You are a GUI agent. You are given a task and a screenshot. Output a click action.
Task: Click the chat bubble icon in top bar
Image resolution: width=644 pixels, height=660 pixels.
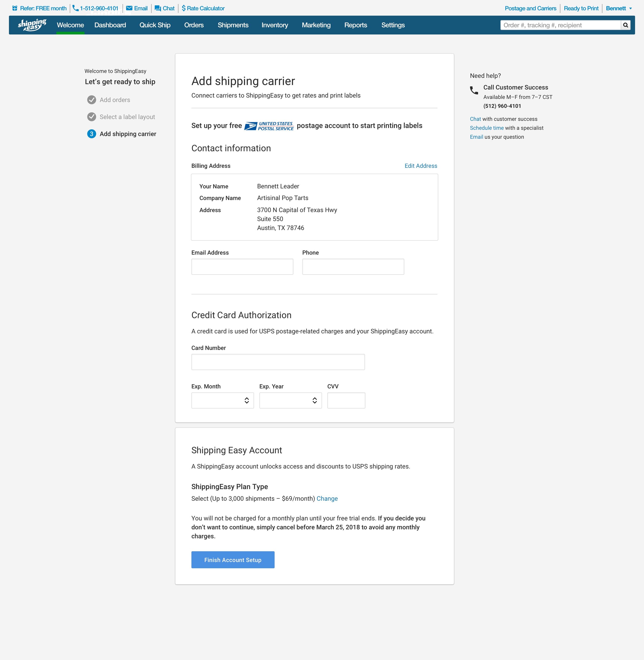158,9
